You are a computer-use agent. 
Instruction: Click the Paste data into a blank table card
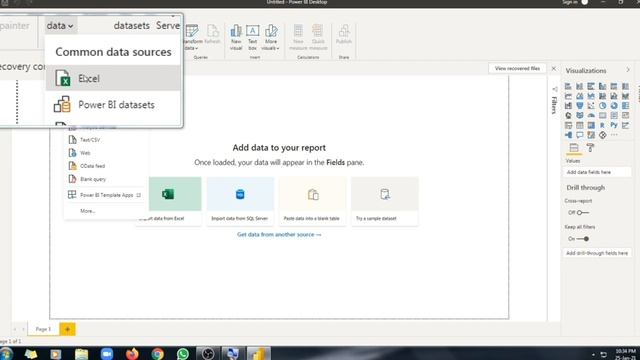(312, 201)
